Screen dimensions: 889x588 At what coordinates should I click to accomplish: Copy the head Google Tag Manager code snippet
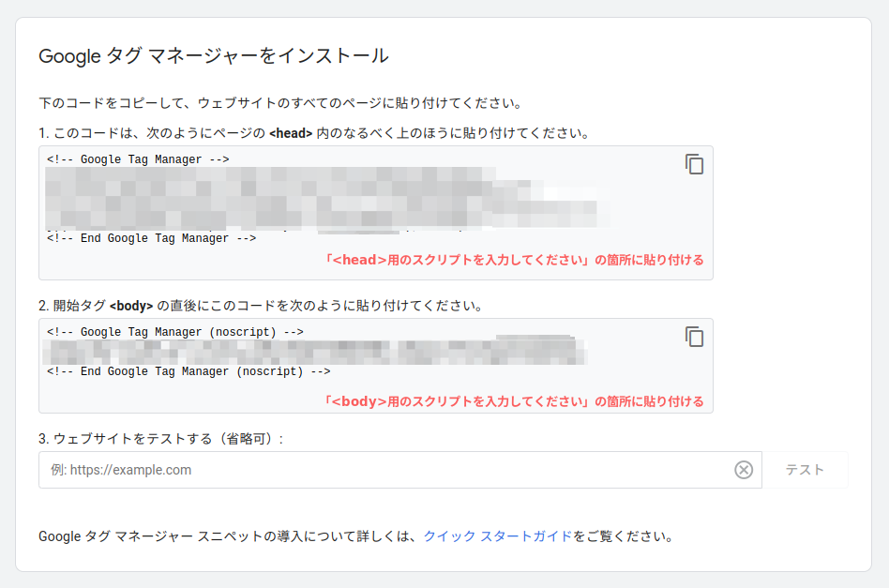coord(694,164)
